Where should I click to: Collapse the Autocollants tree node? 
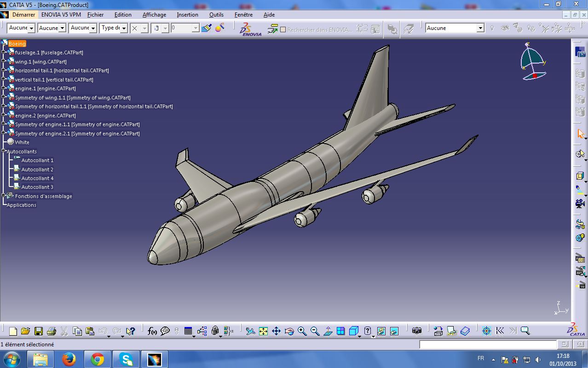click(3, 151)
